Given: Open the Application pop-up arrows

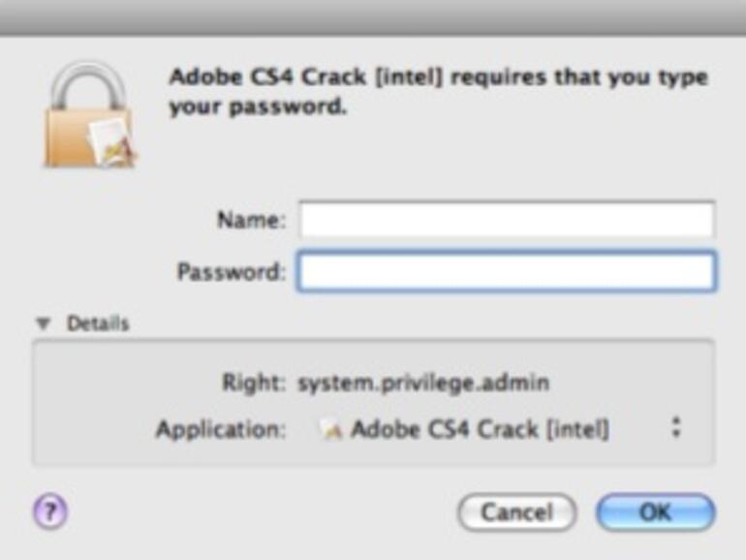Looking at the screenshot, I should [x=676, y=428].
